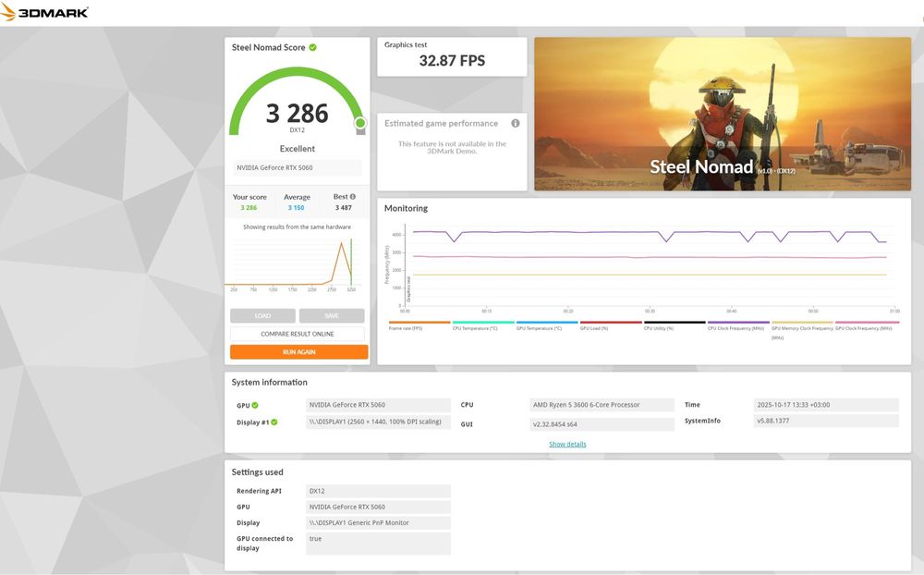
Task: Toggle the Frame rate (FPS) legend item
Action: 419,325
